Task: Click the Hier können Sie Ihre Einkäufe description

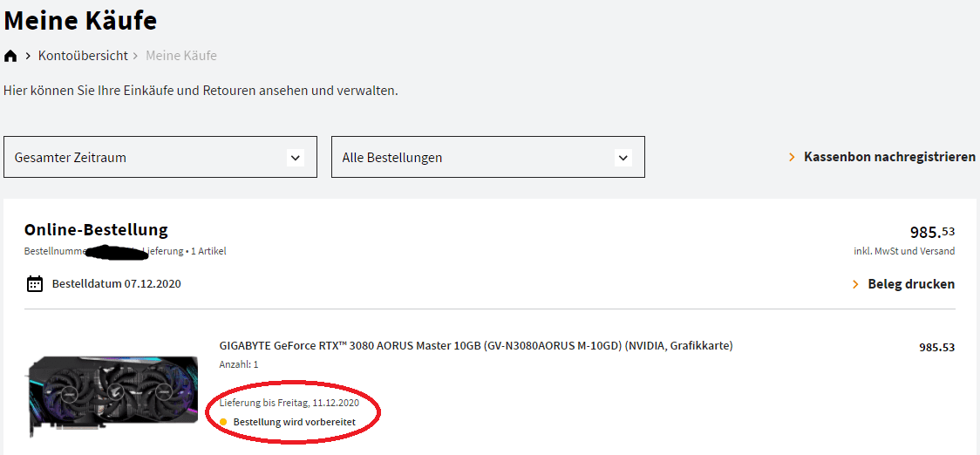Action: coord(201,91)
